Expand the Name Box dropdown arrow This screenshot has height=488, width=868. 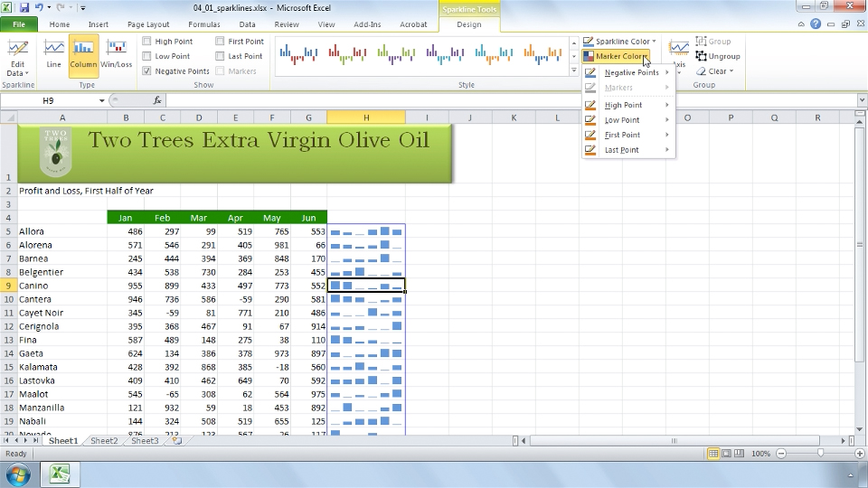(102, 100)
